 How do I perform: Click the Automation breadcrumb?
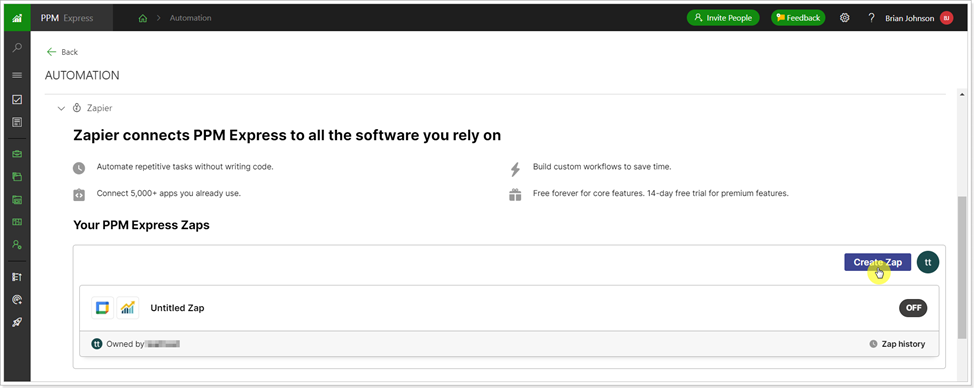[x=191, y=18]
